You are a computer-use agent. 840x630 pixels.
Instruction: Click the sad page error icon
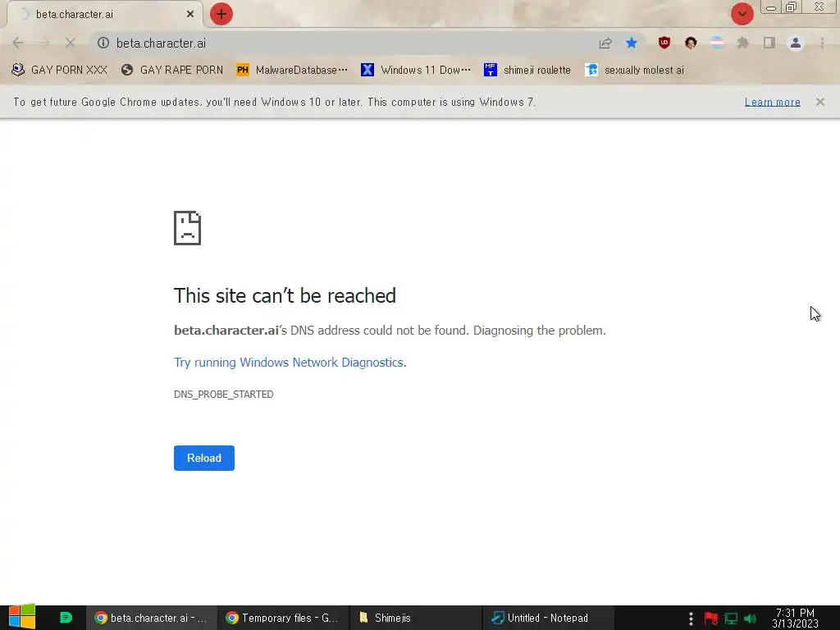188,228
